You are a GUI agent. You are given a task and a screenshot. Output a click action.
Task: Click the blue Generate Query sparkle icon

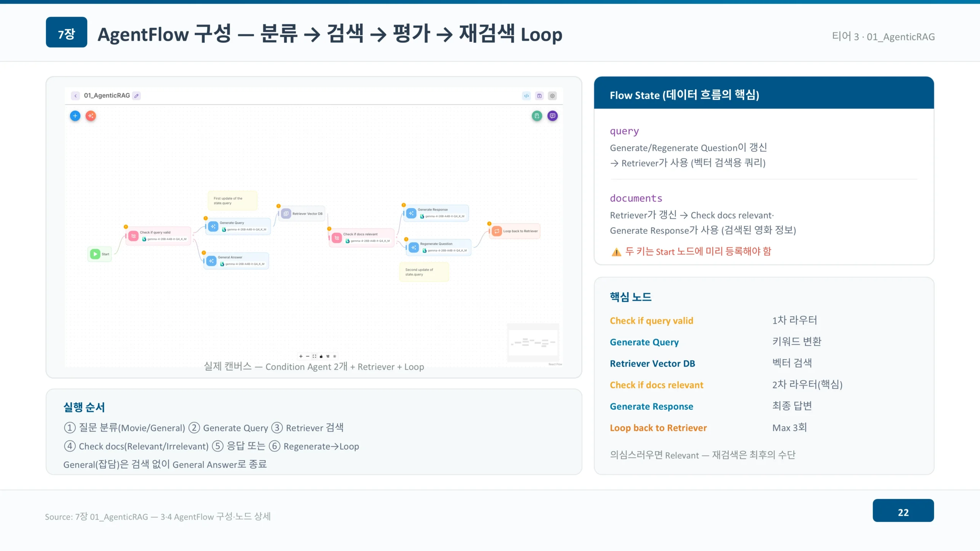click(213, 226)
